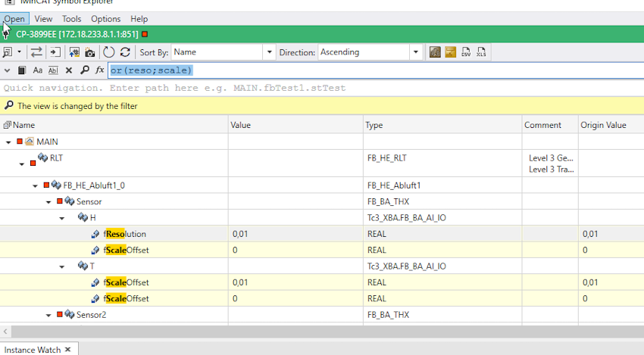Select the FB_HE_Abluft1_0 tree item label
This screenshot has height=355, width=644.
[x=94, y=185]
